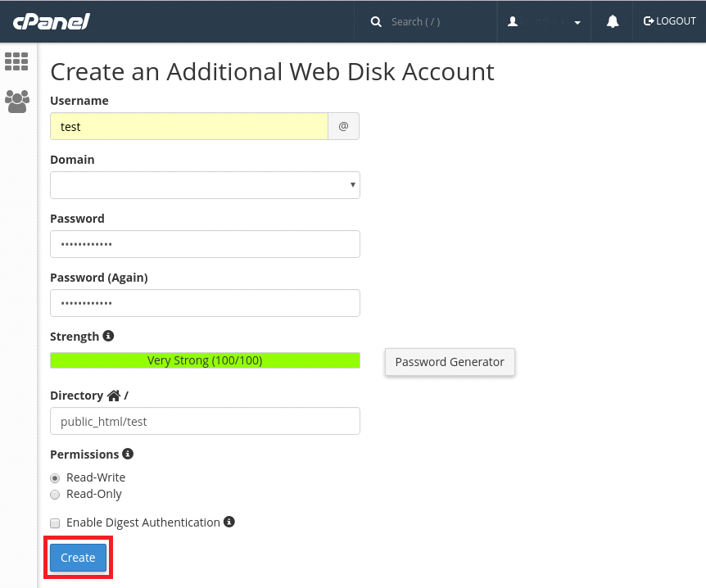Screen dimensions: 706x588
Task: Click the user accounts icon in sidebar
Action: click(x=16, y=102)
